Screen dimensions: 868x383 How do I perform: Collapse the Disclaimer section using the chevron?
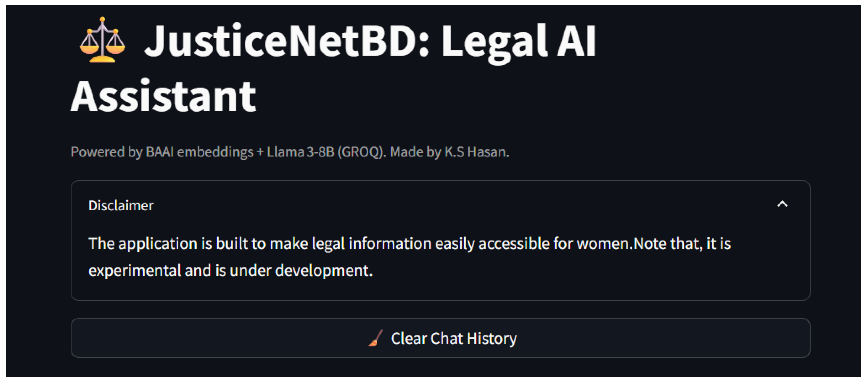click(782, 204)
